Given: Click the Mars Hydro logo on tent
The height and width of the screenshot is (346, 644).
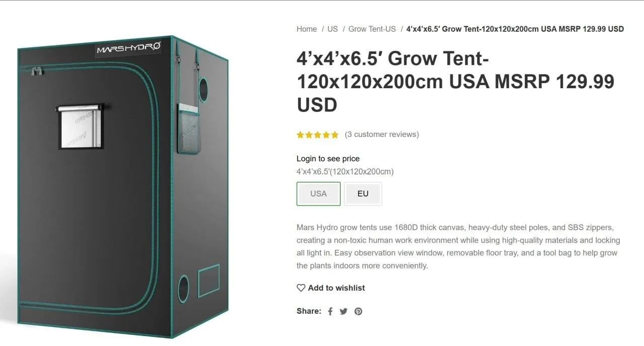Looking at the screenshot, I should (129, 49).
